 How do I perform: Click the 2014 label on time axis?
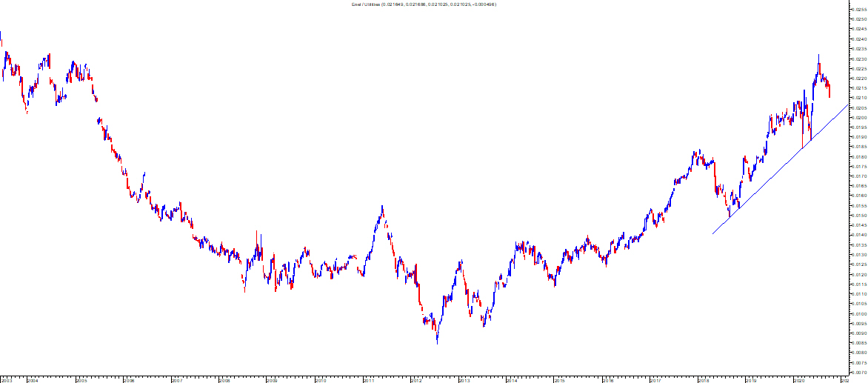[x=513, y=380]
